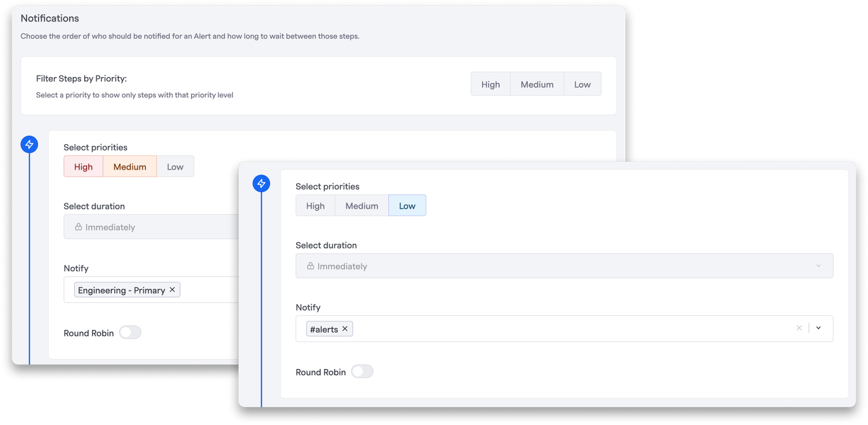
Task: Toggle Round Robin in the front panel
Action: tap(362, 372)
